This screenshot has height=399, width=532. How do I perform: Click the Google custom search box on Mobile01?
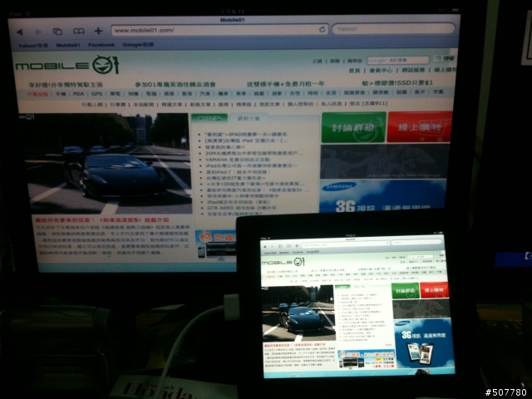click(x=398, y=60)
